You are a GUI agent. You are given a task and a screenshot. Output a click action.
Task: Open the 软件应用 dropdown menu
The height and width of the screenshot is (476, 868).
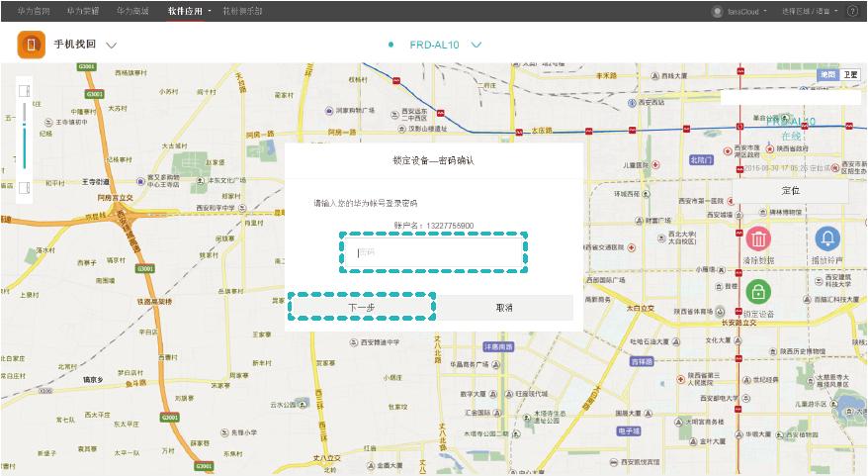(190, 11)
